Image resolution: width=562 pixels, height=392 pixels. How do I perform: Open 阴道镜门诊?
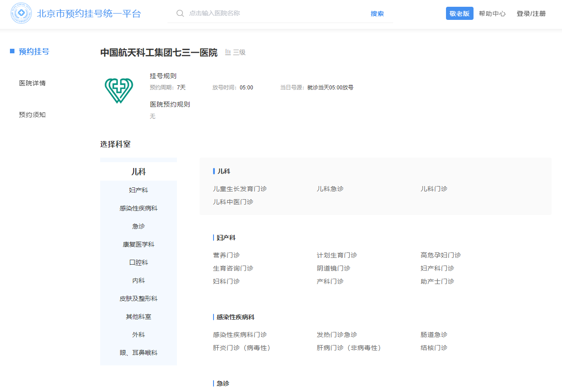click(x=334, y=268)
